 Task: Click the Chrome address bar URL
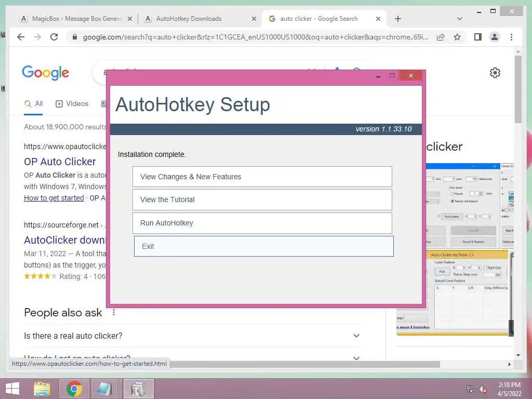[x=255, y=37]
